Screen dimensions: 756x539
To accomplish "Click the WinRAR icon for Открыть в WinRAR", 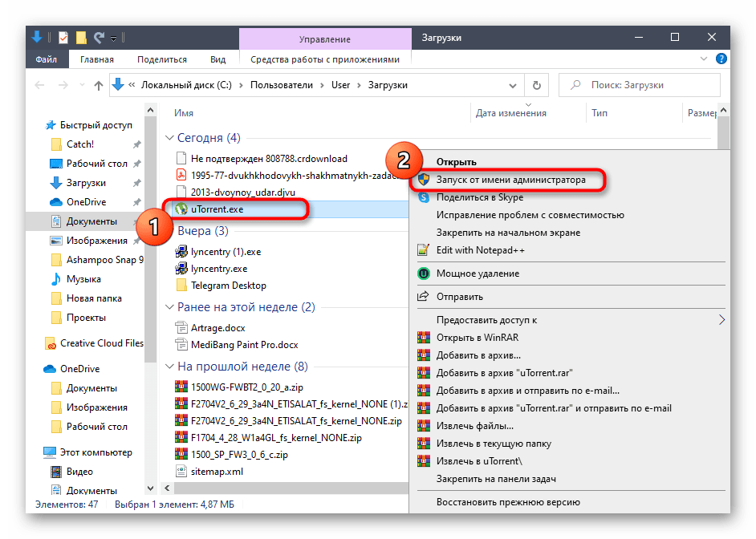I will tap(423, 338).
